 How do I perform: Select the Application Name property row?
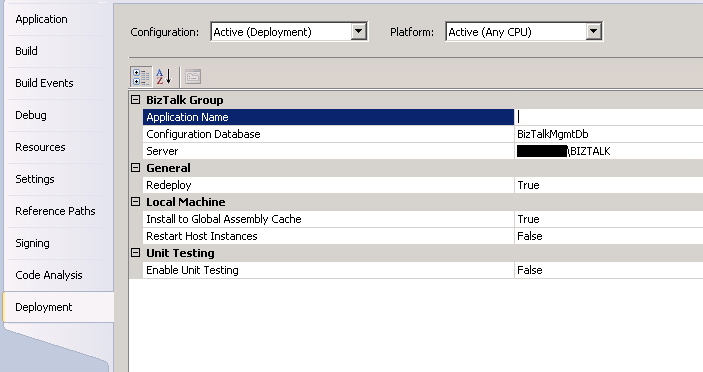(328, 117)
